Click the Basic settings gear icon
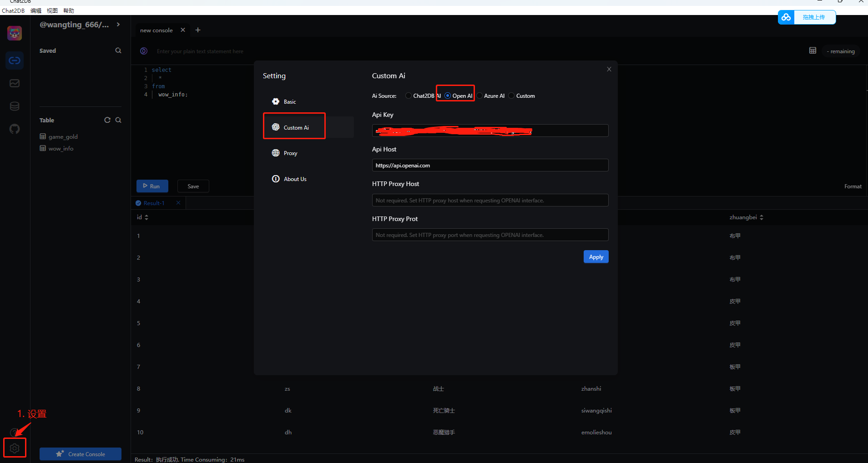The image size is (868, 463). pos(276,101)
